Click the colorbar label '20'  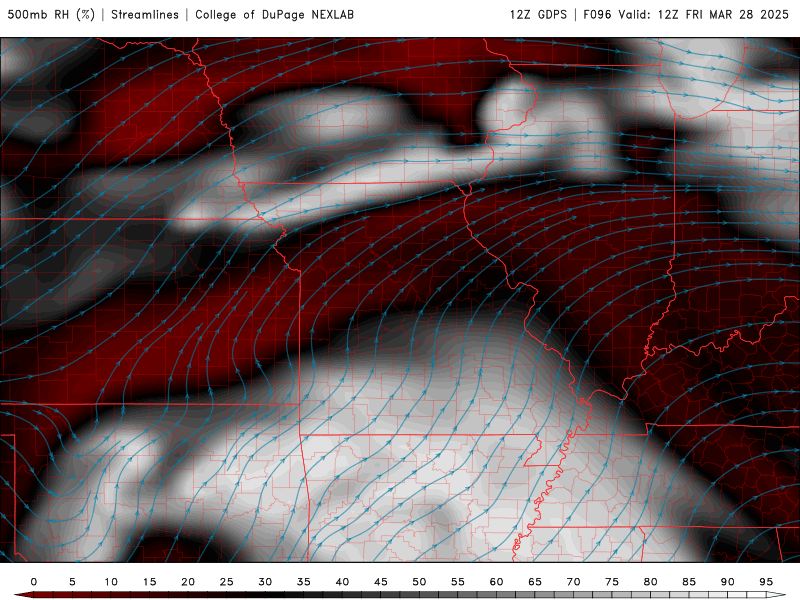[188, 582]
